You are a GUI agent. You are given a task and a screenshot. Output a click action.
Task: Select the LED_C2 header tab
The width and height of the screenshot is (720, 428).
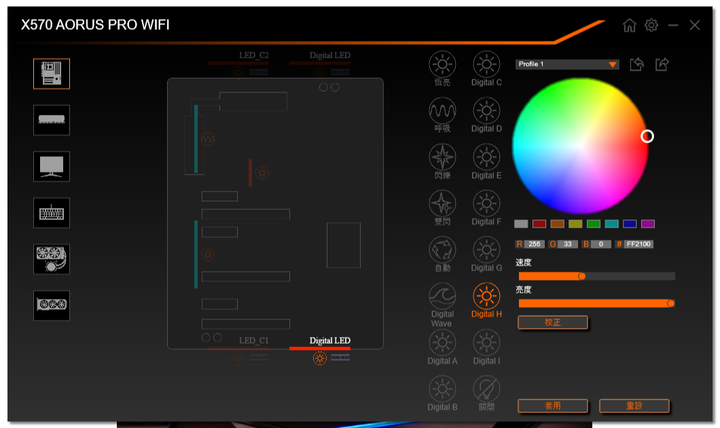pyautogui.click(x=253, y=56)
